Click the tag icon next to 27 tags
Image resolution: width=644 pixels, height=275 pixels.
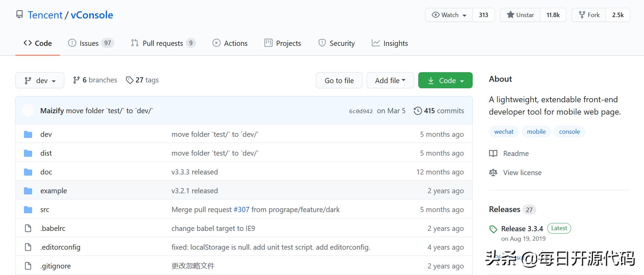click(130, 80)
